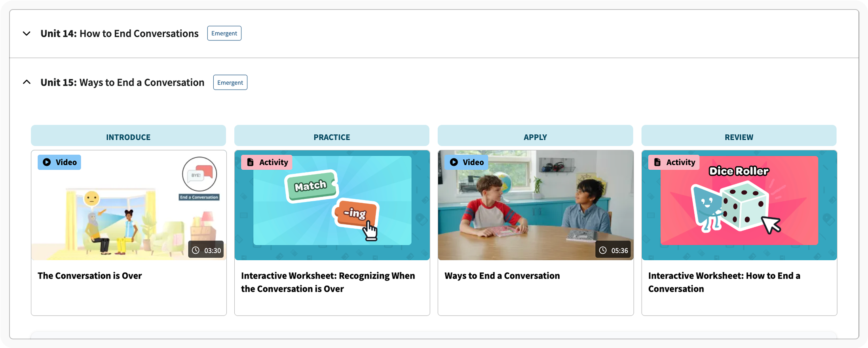This screenshot has height=348, width=868.
Task: Collapse Unit 15 using its chevron
Action: [27, 82]
